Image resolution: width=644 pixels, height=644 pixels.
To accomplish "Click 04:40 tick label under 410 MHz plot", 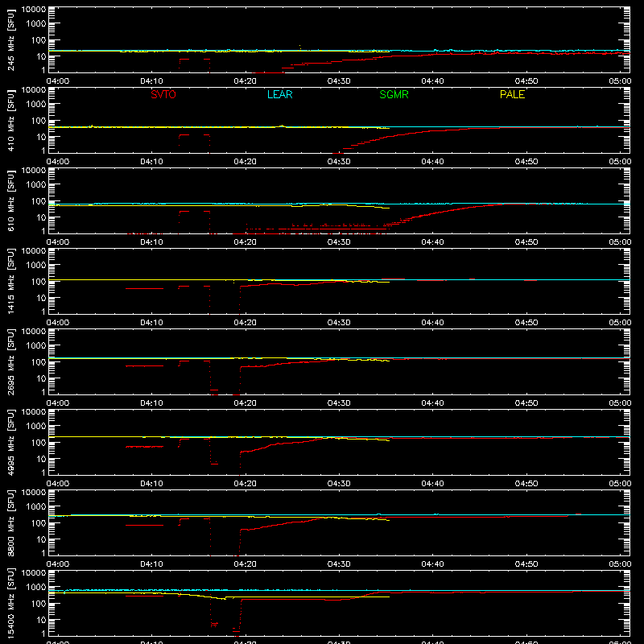I will pyautogui.click(x=432, y=162).
